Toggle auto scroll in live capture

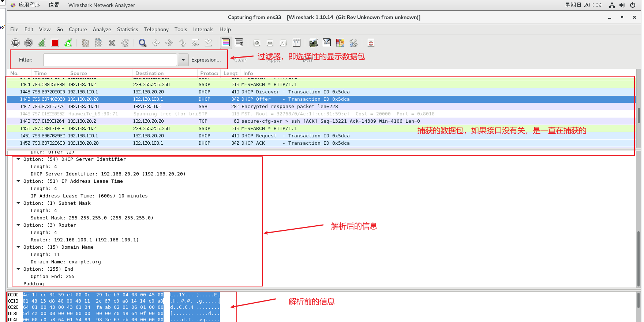(x=239, y=43)
